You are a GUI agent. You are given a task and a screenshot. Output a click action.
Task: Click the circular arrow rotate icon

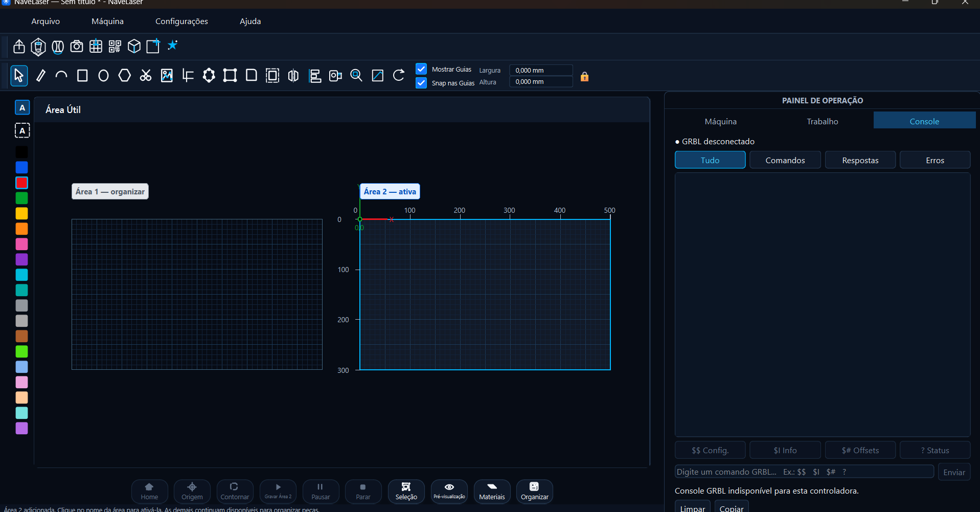tap(399, 76)
